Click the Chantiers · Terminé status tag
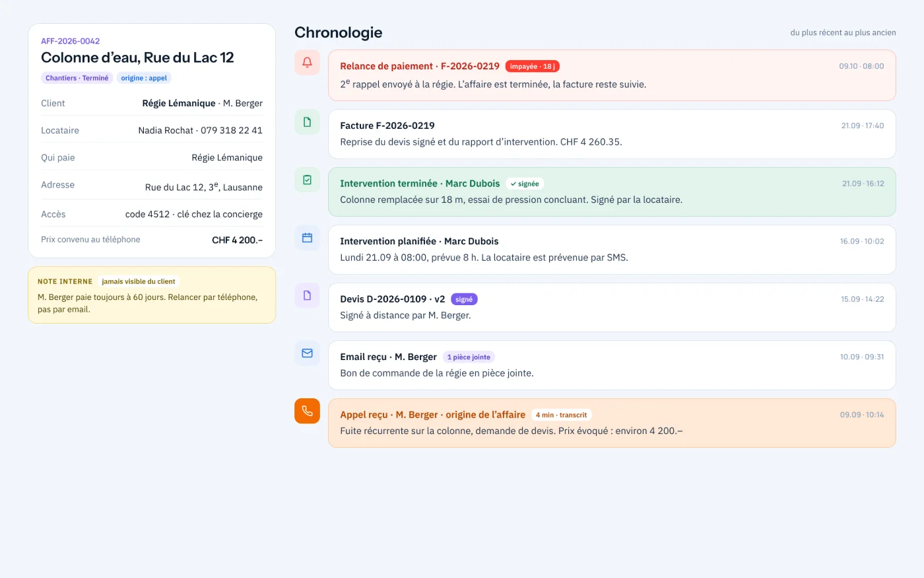This screenshot has height=578, width=924. pyautogui.click(x=77, y=78)
